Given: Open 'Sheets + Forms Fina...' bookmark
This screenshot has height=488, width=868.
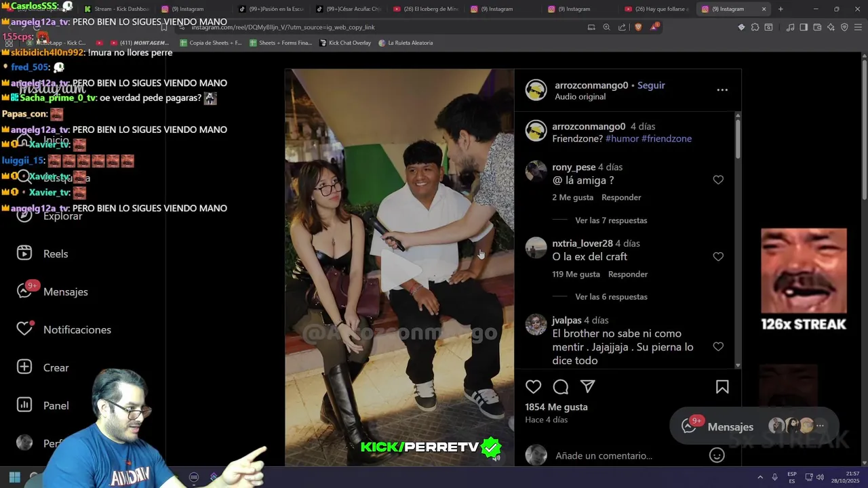Looking at the screenshot, I should pos(281,43).
